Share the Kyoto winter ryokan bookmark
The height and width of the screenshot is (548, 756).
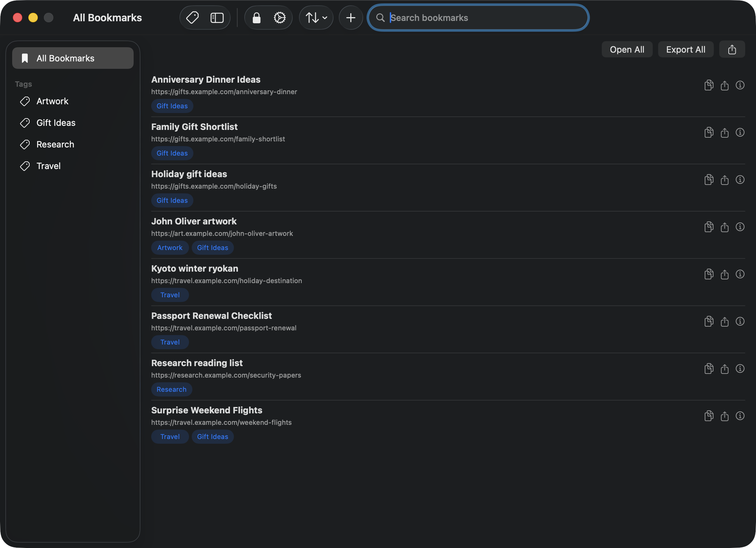725,274
